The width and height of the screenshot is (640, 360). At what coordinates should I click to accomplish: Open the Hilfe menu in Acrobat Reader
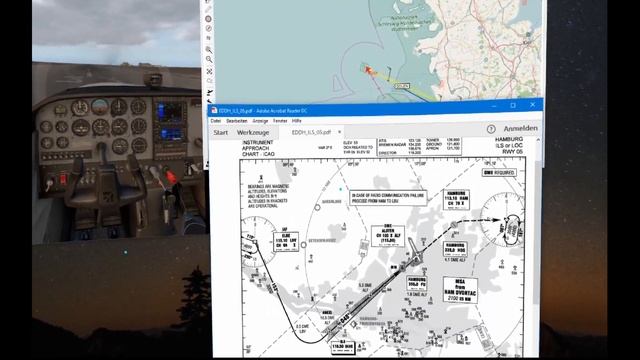(x=297, y=121)
